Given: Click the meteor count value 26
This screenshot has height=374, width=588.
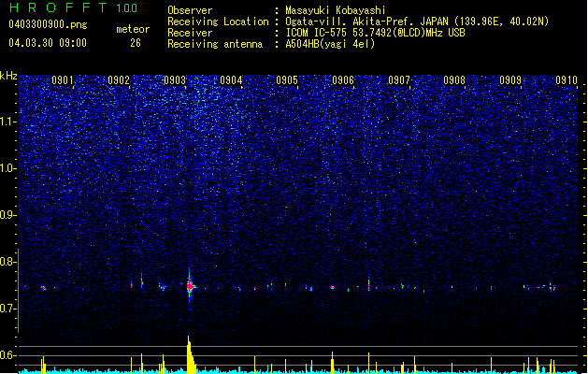Looking at the screenshot, I should pyautogui.click(x=136, y=43).
